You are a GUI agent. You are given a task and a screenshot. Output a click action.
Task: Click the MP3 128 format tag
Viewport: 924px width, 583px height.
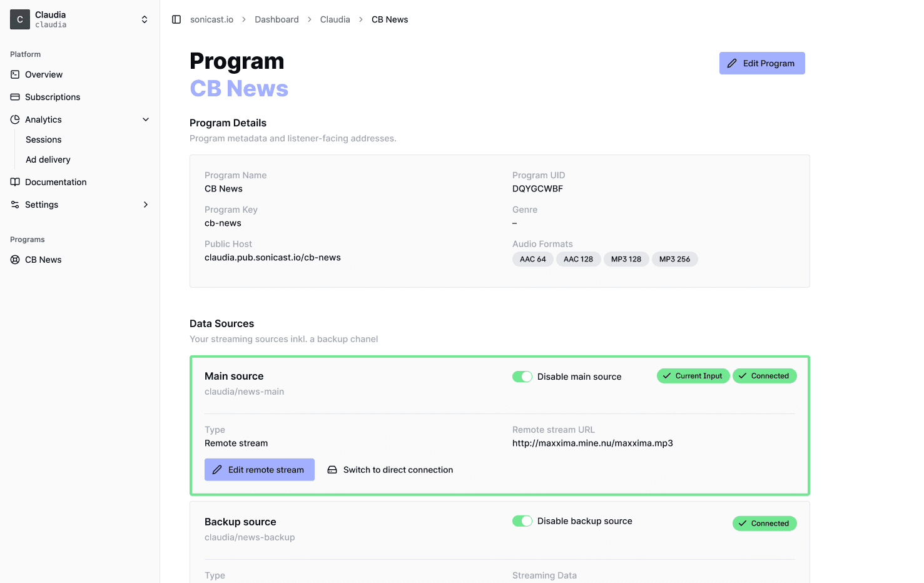(626, 259)
